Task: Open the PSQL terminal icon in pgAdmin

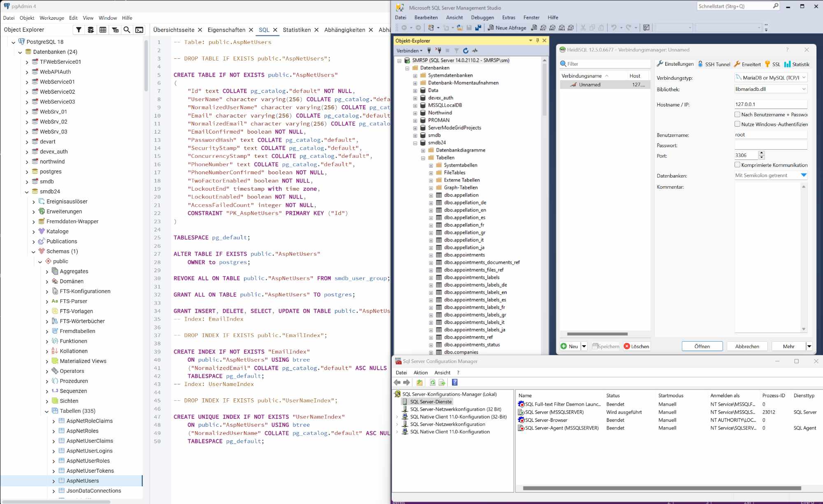Action: pyautogui.click(x=139, y=30)
